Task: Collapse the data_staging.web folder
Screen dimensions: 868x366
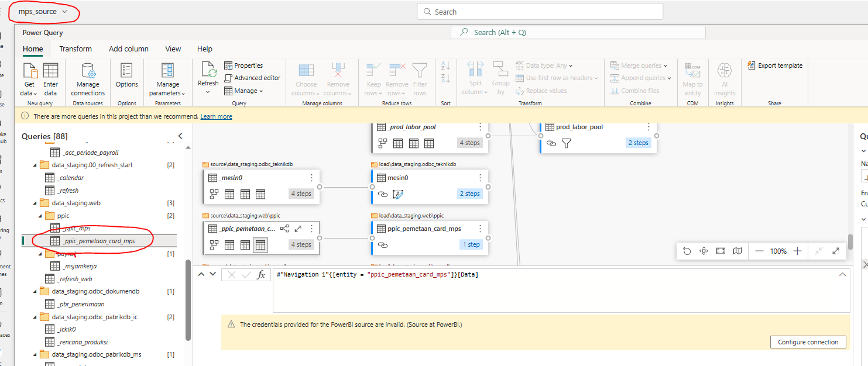Action: tap(35, 203)
